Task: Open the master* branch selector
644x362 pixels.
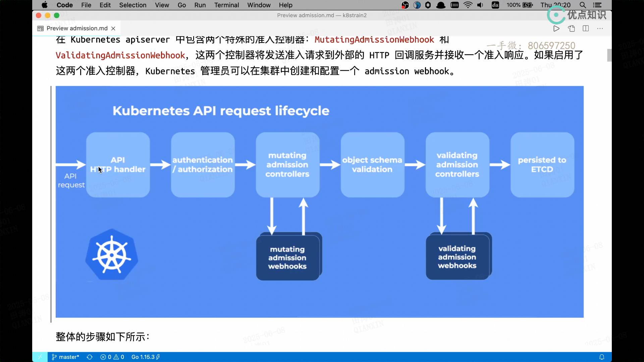Action: pyautogui.click(x=66, y=357)
